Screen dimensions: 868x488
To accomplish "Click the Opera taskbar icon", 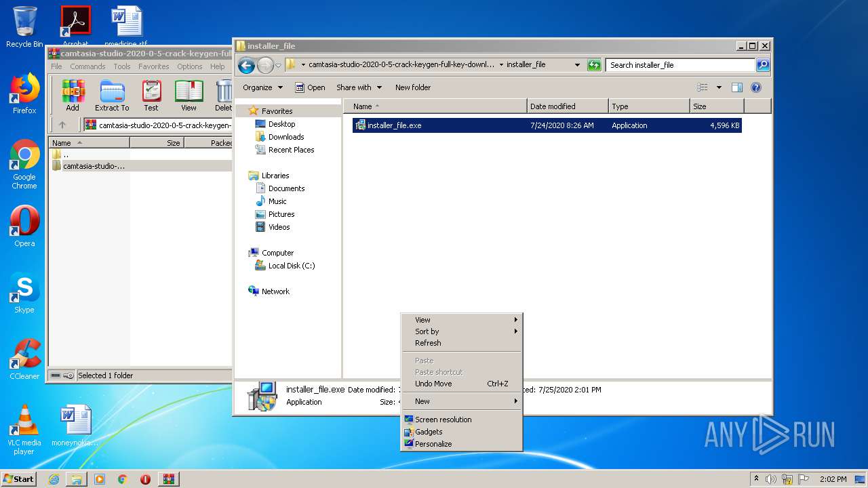I will click(x=145, y=479).
